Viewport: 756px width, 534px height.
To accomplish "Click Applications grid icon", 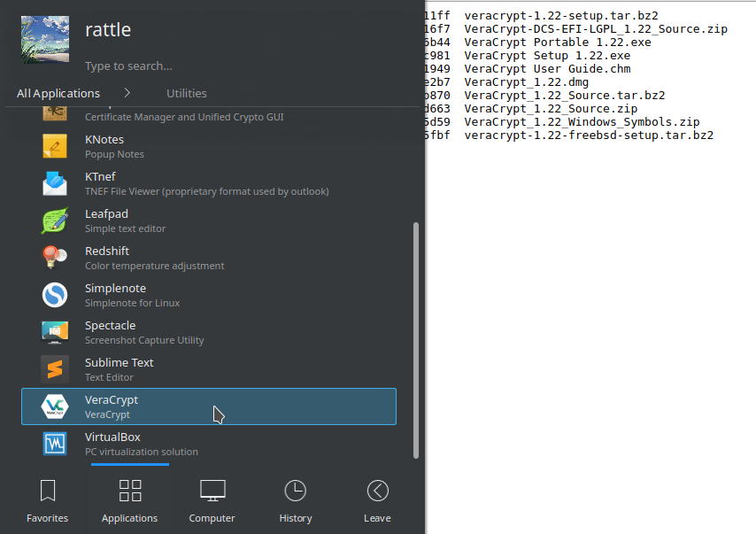I will pyautogui.click(x=130, y=491).
